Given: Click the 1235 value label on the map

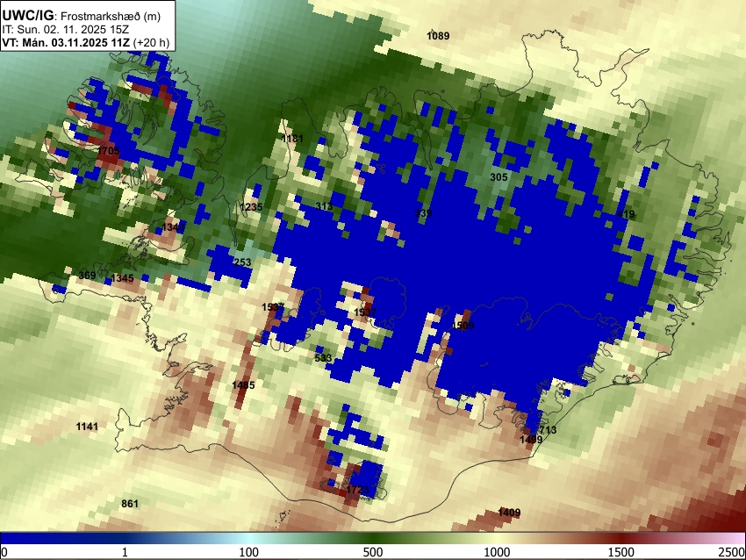Looking at the screenshot, I should point(251,207).
